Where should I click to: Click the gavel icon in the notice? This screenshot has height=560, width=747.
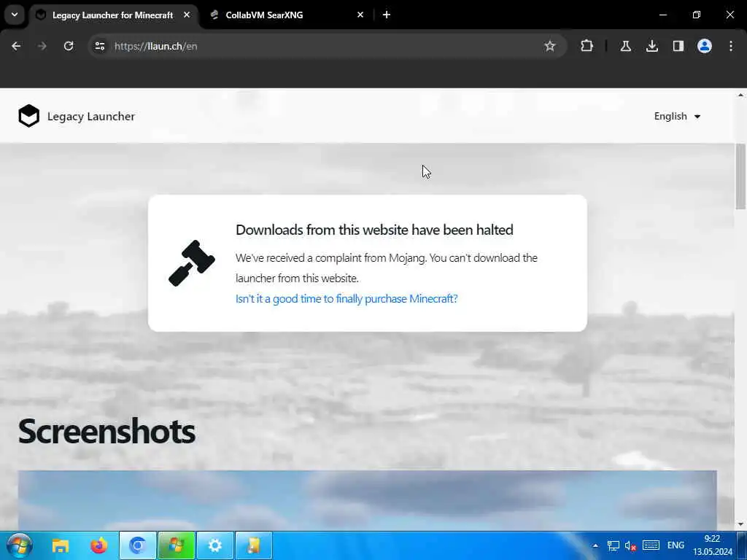192,262
